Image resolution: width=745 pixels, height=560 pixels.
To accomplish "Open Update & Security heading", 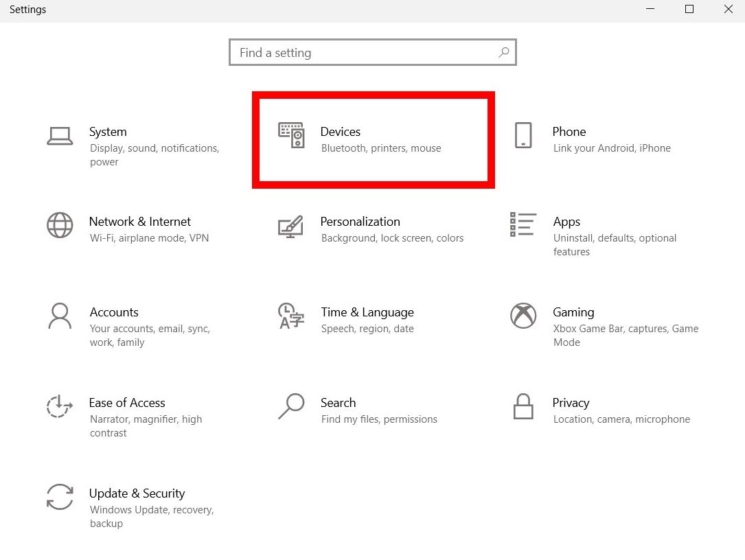I will click(x=137, y=493).
